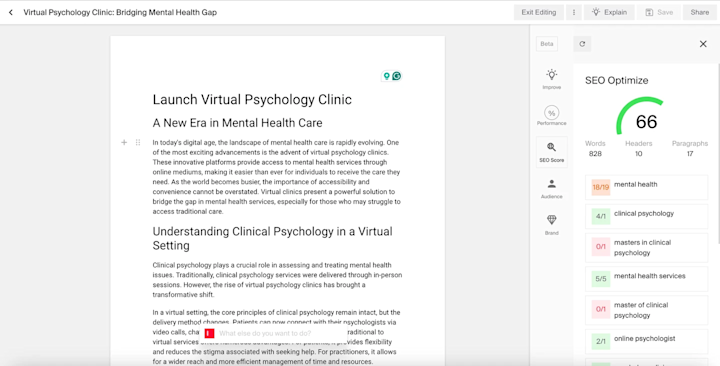
Task: Click the 5/5 keyword count badge
Action: click(601, 279)
